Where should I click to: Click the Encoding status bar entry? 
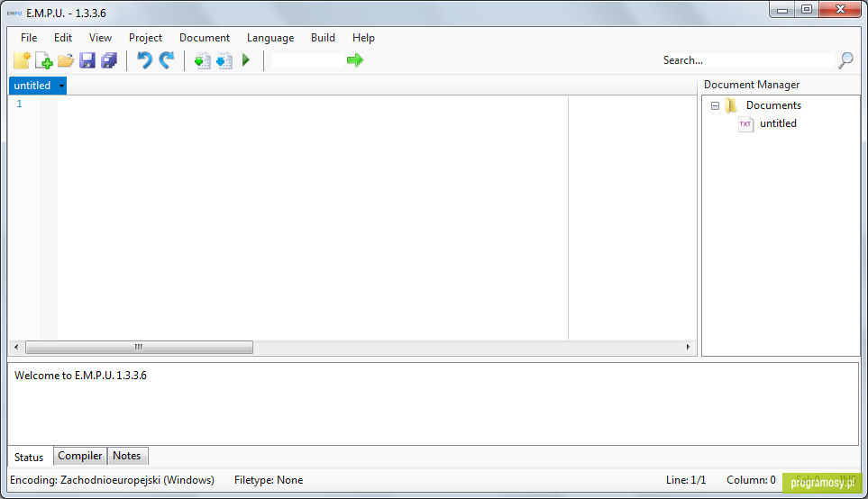pyautogui.click(x=112, y=480)
